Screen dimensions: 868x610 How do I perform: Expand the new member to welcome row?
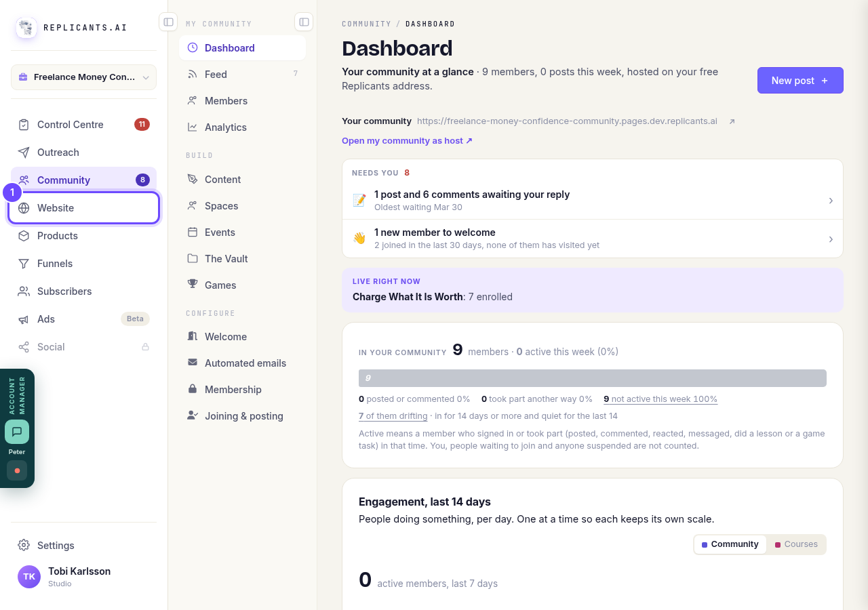pyautogui.click(x=593, y=239)
